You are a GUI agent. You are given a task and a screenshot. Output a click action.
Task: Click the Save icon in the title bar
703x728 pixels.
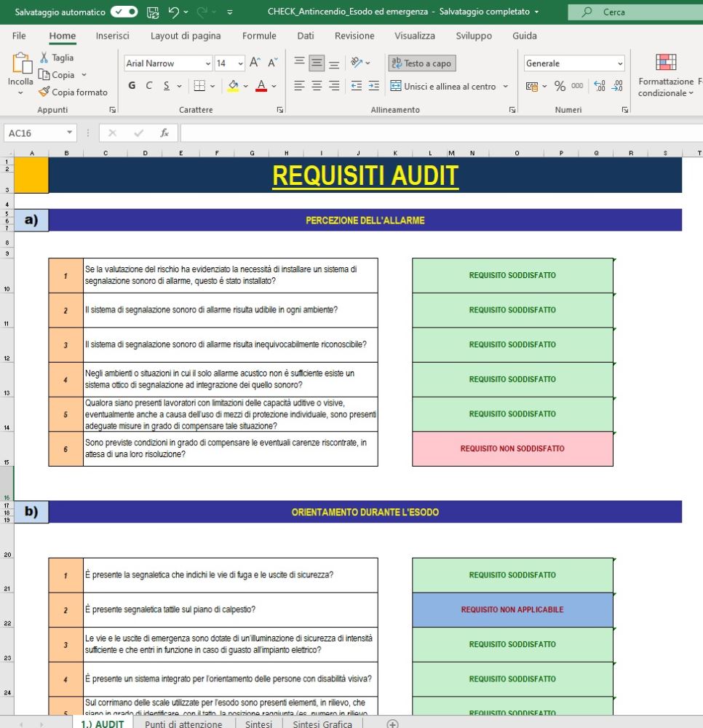coord(153,12)
